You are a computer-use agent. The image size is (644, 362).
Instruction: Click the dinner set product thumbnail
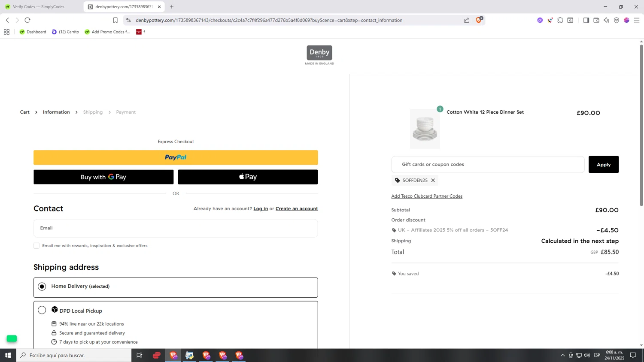tap(425, 129)
